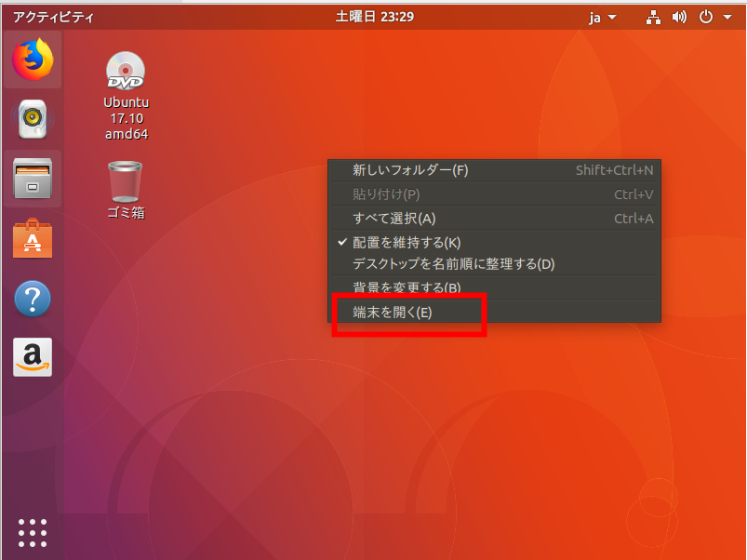Launch the Amazon dock icon
The image size is (747, 560).
point(33,357)
